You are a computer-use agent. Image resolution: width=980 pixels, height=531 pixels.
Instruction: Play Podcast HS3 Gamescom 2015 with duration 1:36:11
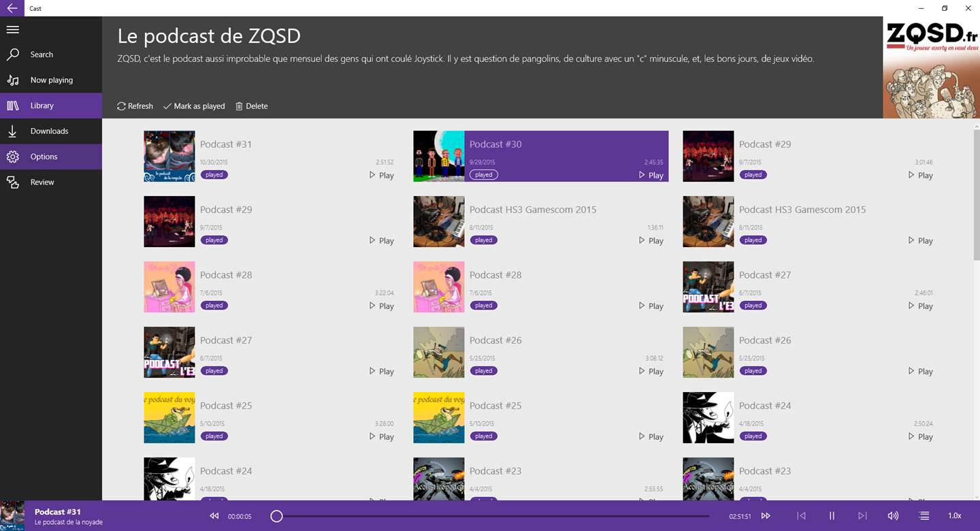(x=650, y=240)
